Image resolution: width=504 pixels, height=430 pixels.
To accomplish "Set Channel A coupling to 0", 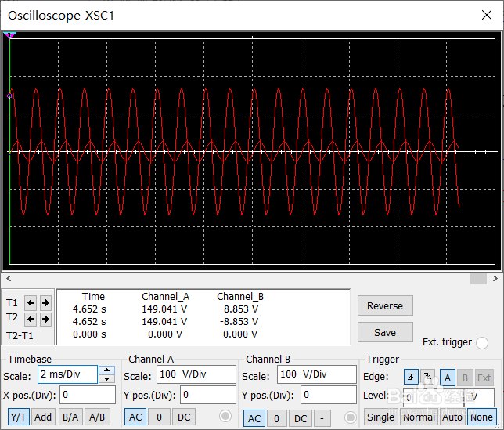I will click(159, 417).
